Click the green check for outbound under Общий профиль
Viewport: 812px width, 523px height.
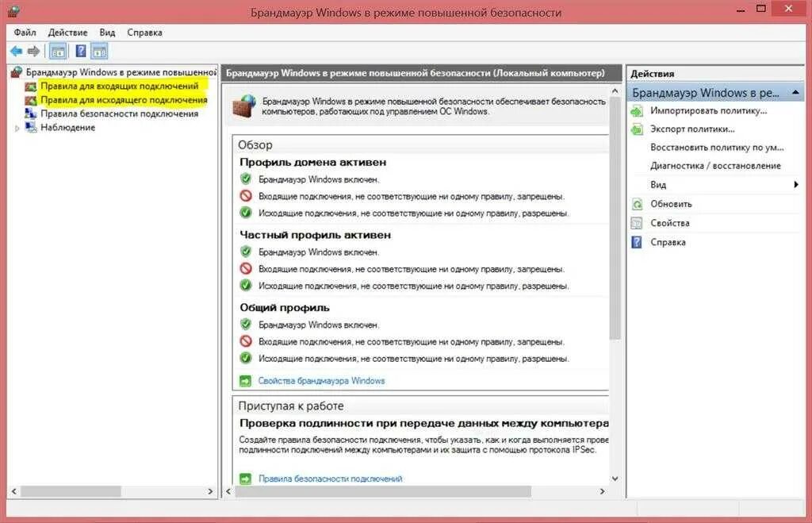tap(246, 358)
